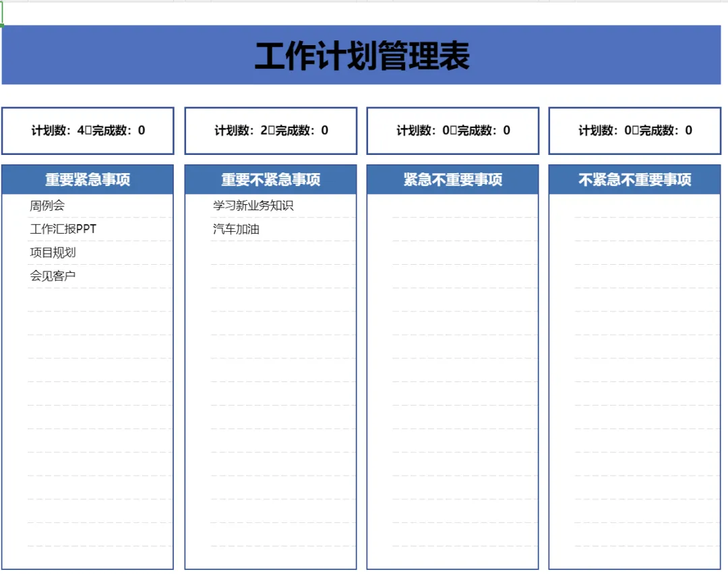728x574 pixels.
Task: Select the task row 项目规划
Action: point(100,253)
